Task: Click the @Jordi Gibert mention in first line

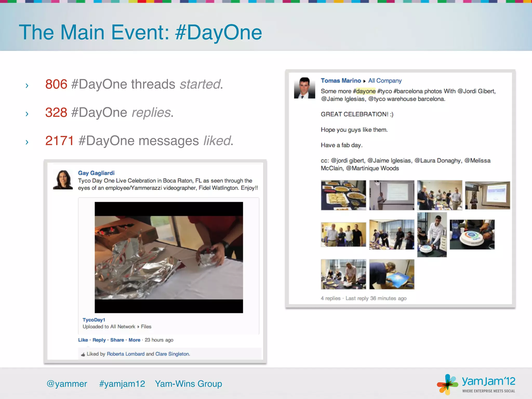Action: (476, 91)
